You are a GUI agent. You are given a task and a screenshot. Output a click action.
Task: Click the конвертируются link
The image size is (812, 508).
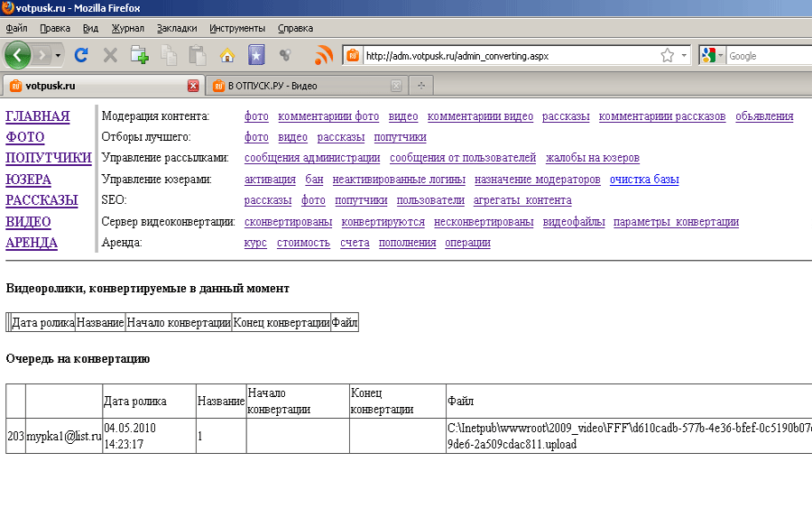pyautogui.click(x=383, y=222)
